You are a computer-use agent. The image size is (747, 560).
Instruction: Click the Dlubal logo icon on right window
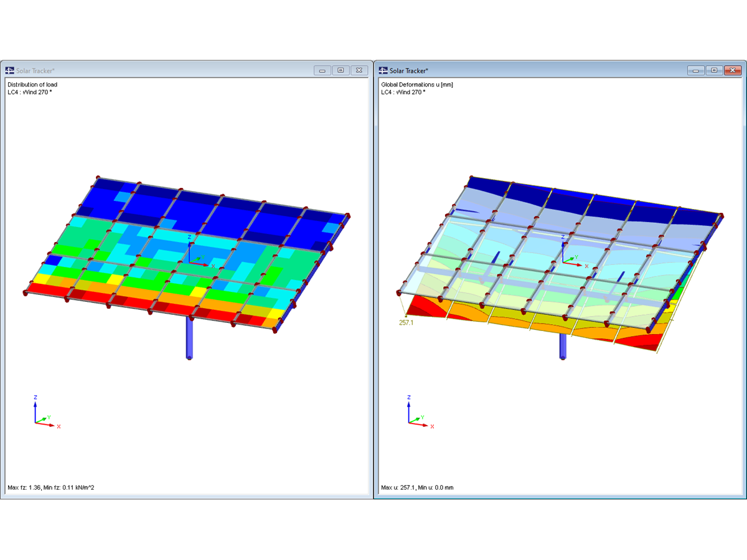[x=382, y=70]
